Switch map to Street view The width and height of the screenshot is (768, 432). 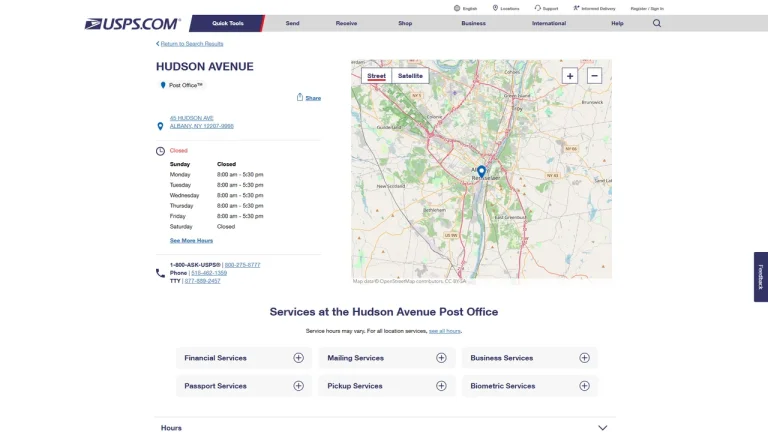[x=376, y=76]
